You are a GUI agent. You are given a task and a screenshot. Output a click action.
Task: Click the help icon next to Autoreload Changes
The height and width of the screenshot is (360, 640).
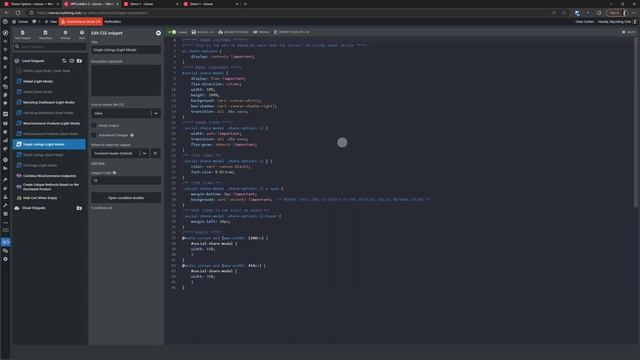tap(132, 135)
